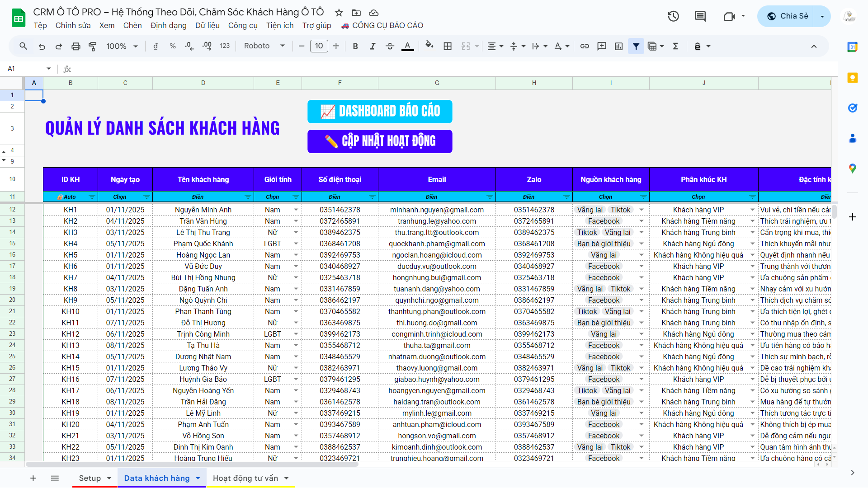Toggle bold formatting
868x488 pixels.
pos(355,46)
